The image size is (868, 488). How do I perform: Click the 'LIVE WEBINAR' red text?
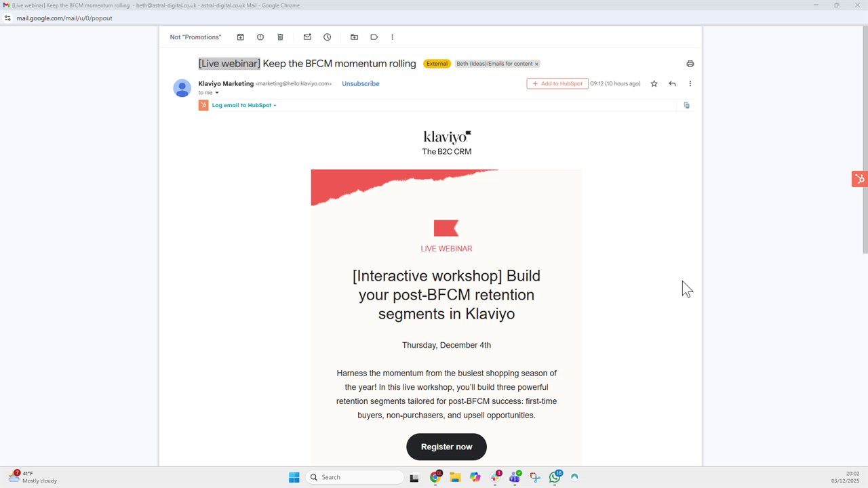[x=446, y=249]
